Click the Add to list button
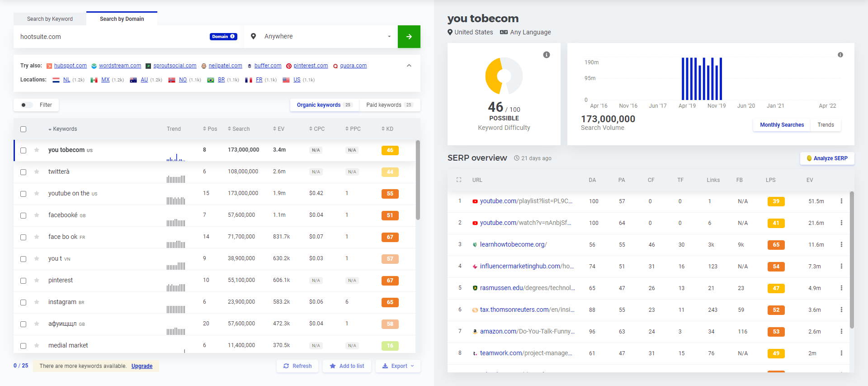Image resolution: width=868 pixels, height=386 pixels. pyautogui.click(x=347, y=366)
